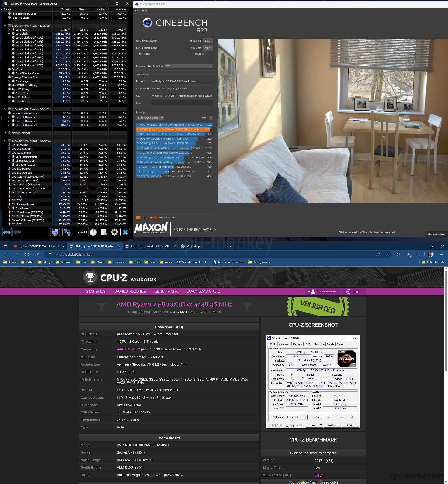Open HWiNFO monitor magnifier icon
448x484 pixels.
(x=55, y=232)
